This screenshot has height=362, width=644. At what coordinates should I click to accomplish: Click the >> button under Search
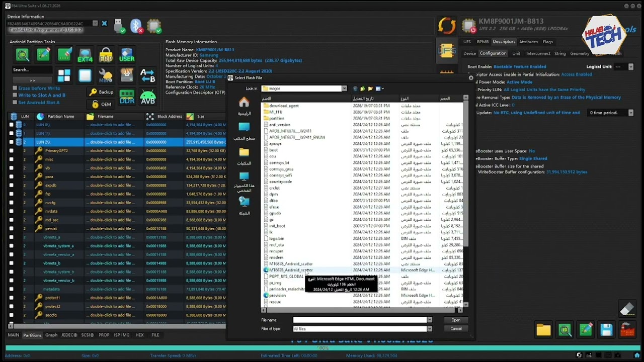click(32, 80)
